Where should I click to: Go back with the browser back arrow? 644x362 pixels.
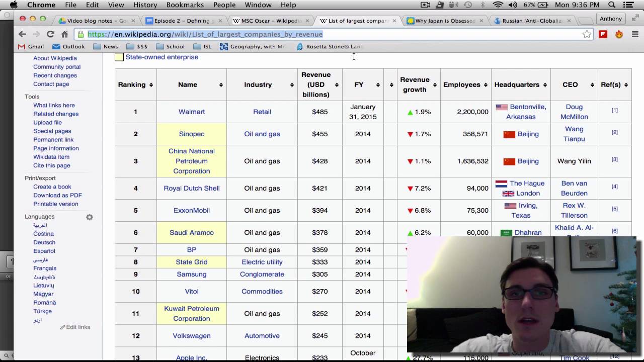pos(22,34)
